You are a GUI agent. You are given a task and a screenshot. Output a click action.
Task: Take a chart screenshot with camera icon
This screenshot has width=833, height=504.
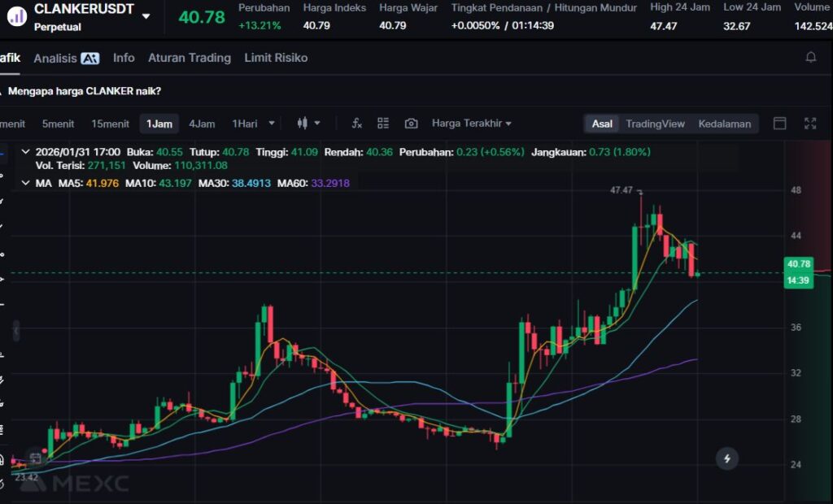pos(411,124)
